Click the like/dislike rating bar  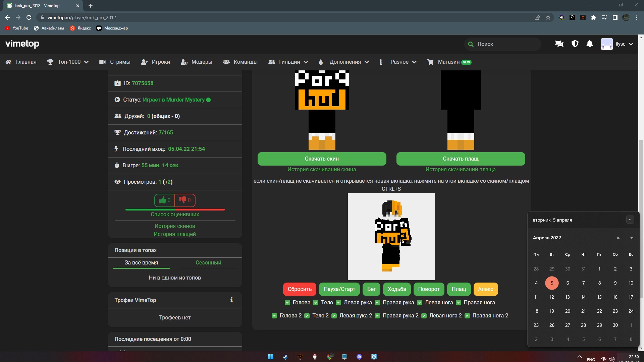point(175,209)
